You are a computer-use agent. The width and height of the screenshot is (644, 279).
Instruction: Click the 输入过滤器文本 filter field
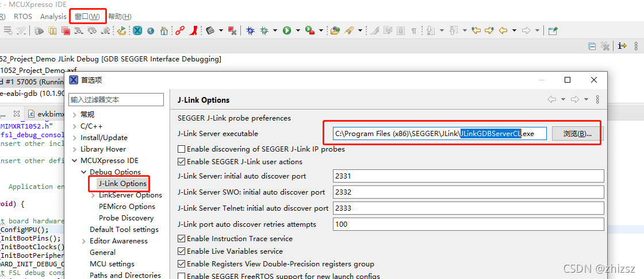pyautogui.click(x=116, y=99)
